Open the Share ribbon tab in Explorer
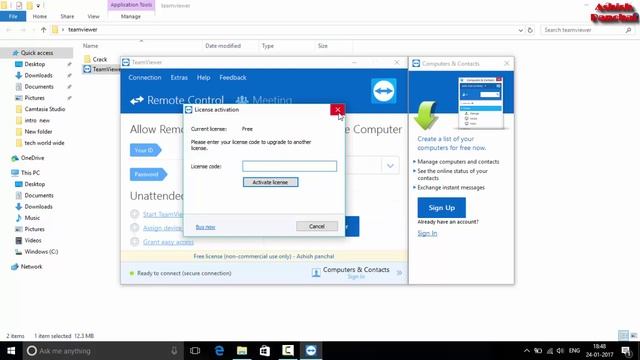 (x=67, y=16)
